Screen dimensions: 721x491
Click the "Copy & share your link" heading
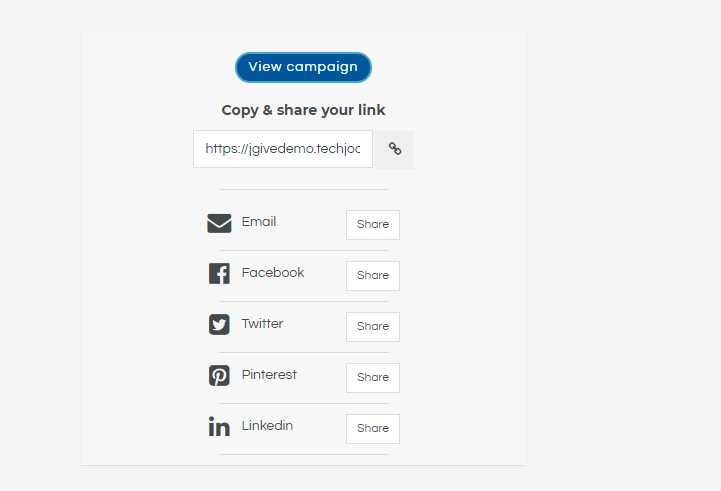tap(303, 110)
